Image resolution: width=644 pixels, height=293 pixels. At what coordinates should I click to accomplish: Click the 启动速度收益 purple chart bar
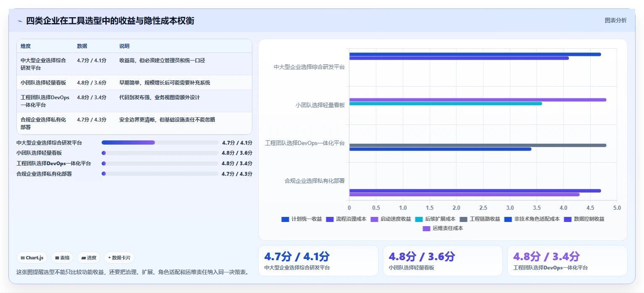(478, 100)
